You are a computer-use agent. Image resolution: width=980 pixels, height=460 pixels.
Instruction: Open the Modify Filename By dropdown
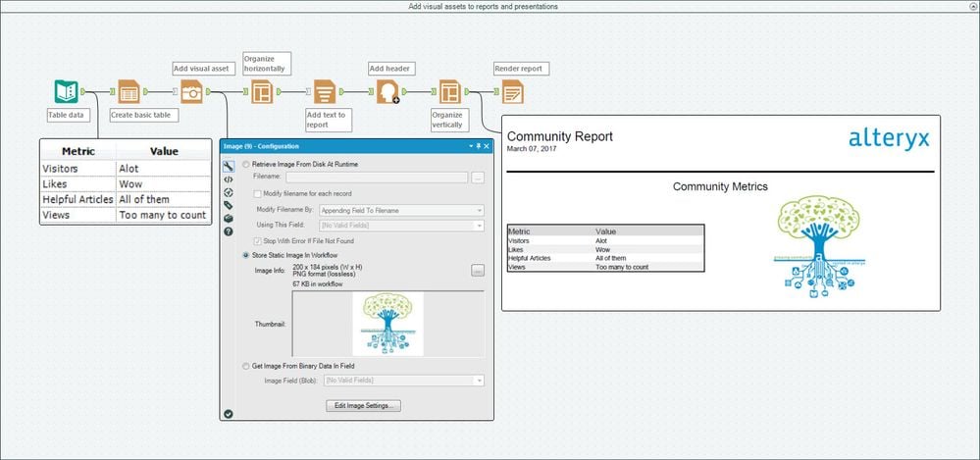click(401, 211)
